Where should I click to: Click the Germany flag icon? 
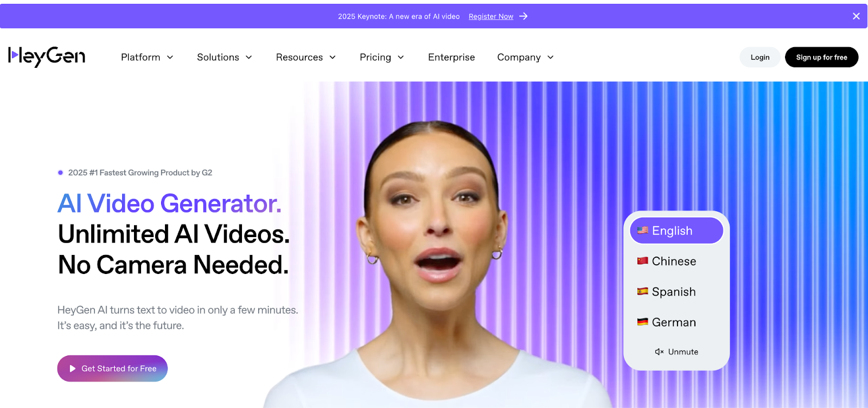pos(643,322)
